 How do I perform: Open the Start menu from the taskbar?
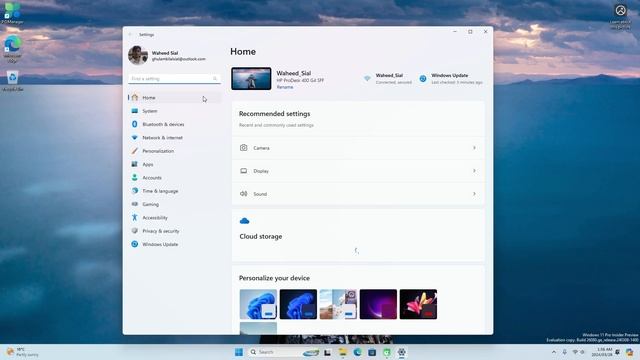(x=239, y=352)
